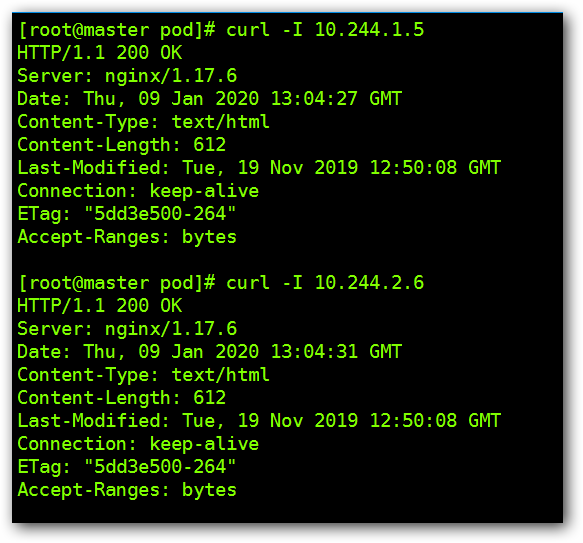Viewport: 583px width, 543px height.
Task: Click the second HTTP/1.1 200 OK line
Action: (x=100, y=306)
